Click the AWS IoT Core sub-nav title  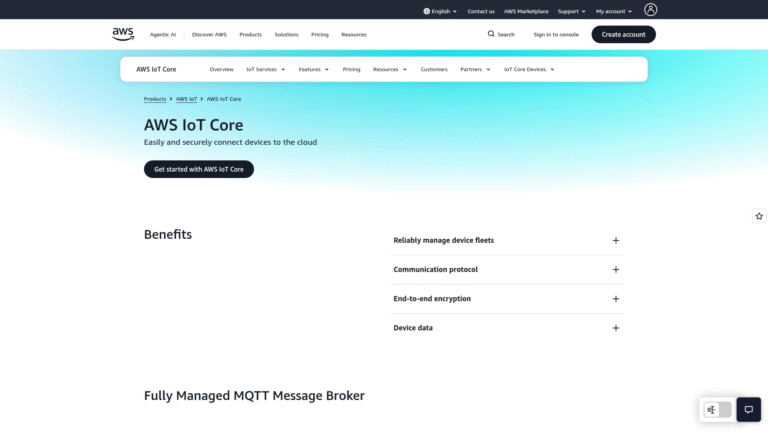pos(156,70)
